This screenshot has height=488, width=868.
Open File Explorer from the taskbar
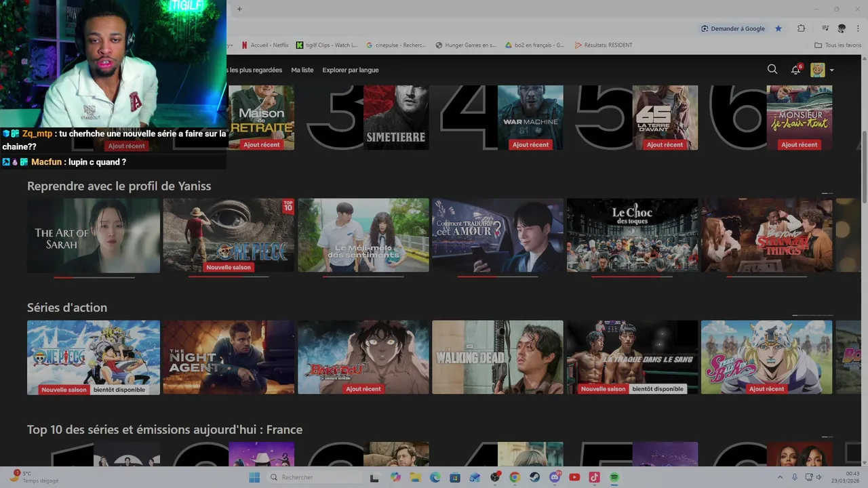coord(415,477)
